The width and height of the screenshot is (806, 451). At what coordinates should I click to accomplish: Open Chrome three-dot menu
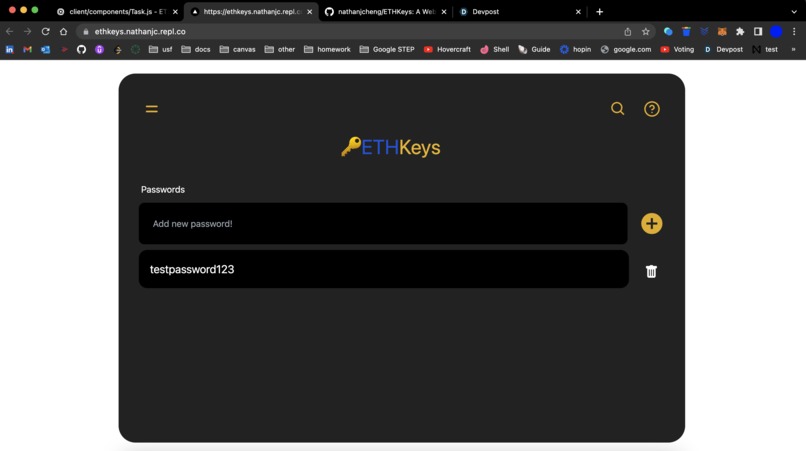point(794,31)
